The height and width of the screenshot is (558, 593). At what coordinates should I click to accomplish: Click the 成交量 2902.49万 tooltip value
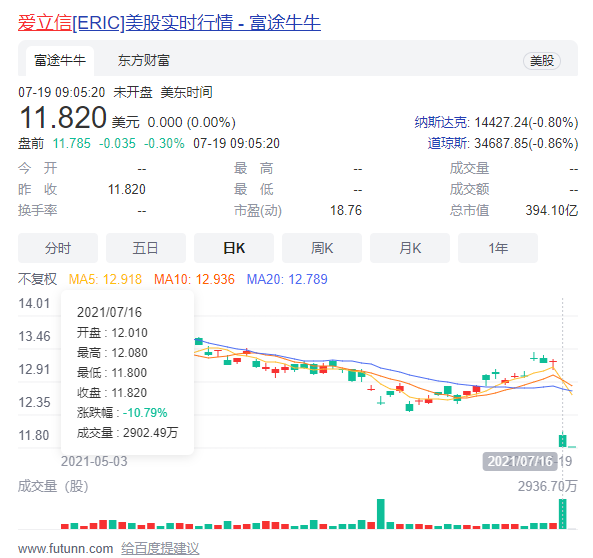point(150,432)
